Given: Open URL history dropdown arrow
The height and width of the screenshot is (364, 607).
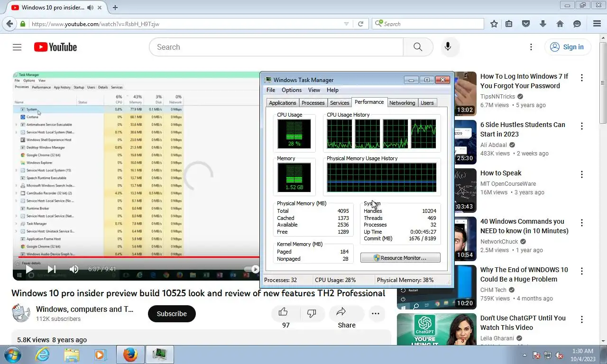Looking at the screenshot, I should (346, 24).
